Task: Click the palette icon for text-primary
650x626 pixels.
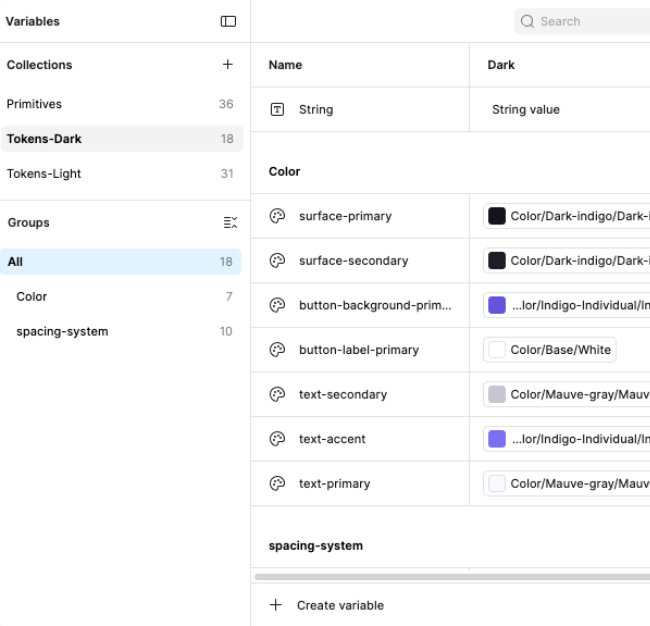Action: click(277, 483)
